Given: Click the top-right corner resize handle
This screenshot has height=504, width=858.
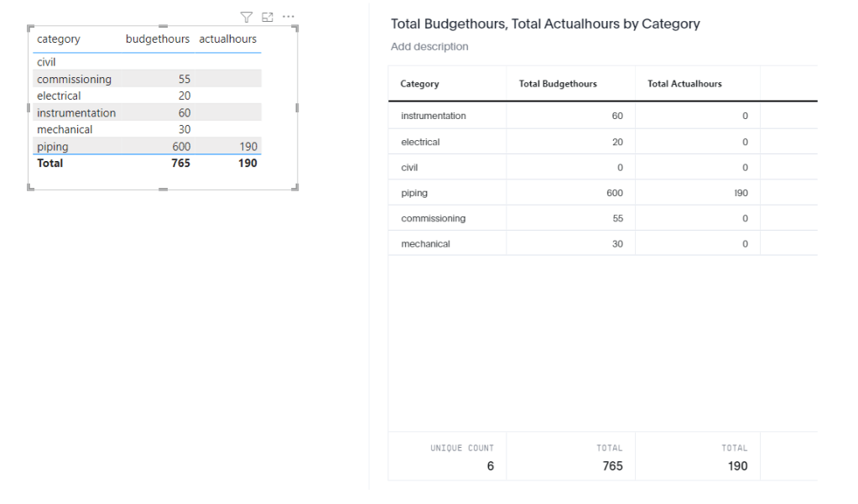Looking at the screenshot, I should (295, 29).
